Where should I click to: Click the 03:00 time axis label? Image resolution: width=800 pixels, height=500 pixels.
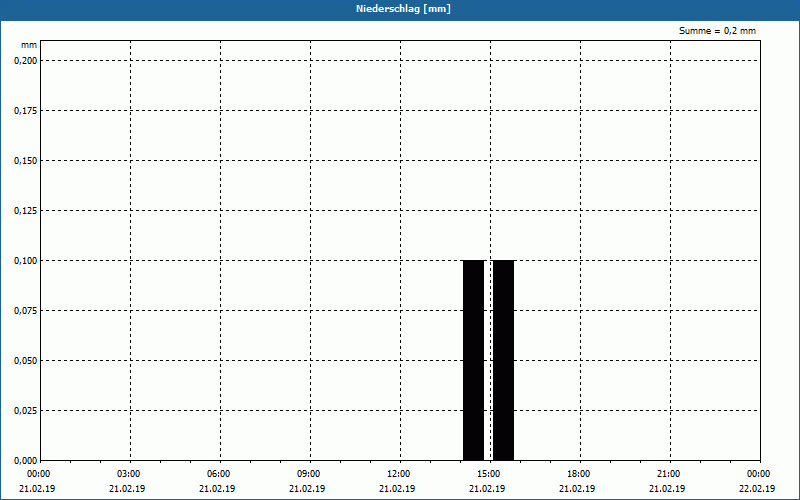[129, 474]
